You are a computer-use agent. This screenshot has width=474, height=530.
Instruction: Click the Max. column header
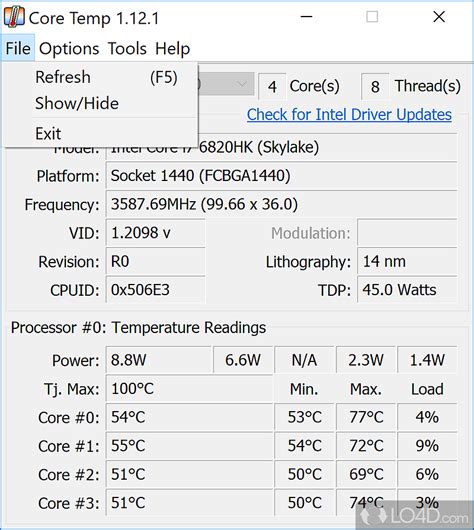pyautogui.click(x=366, y=389)
